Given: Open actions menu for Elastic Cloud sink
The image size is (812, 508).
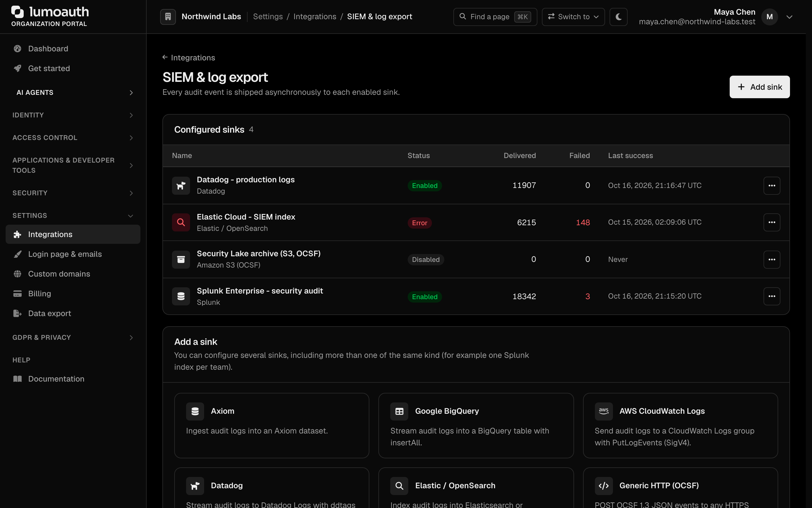Looking at the screenshot, I should pos(772,222).
